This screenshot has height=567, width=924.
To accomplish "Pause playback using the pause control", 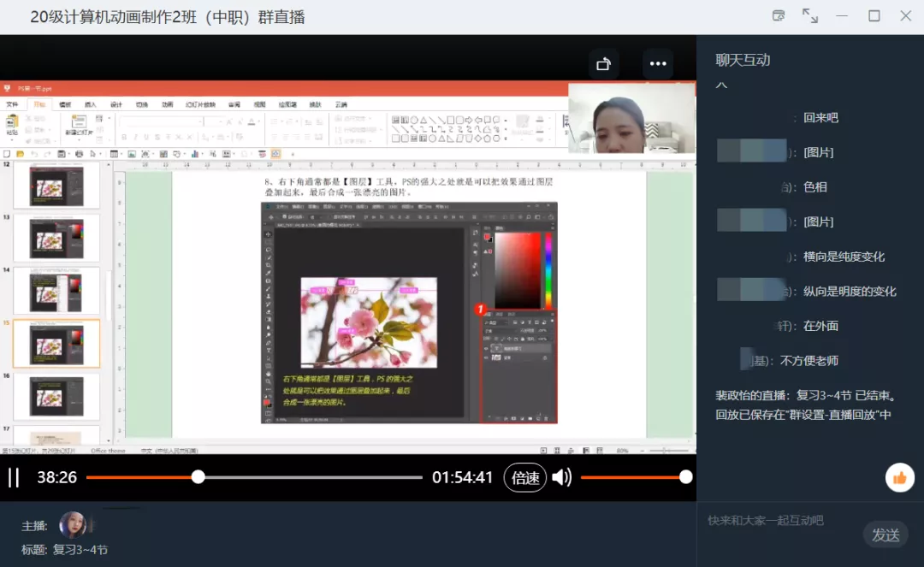I will [12, 477].
